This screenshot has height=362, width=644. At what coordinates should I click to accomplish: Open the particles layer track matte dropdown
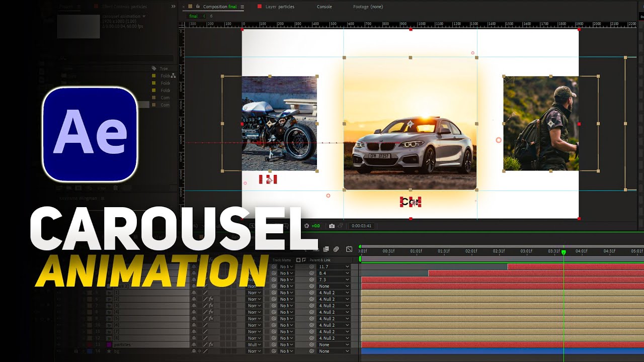tap(286, 345)
